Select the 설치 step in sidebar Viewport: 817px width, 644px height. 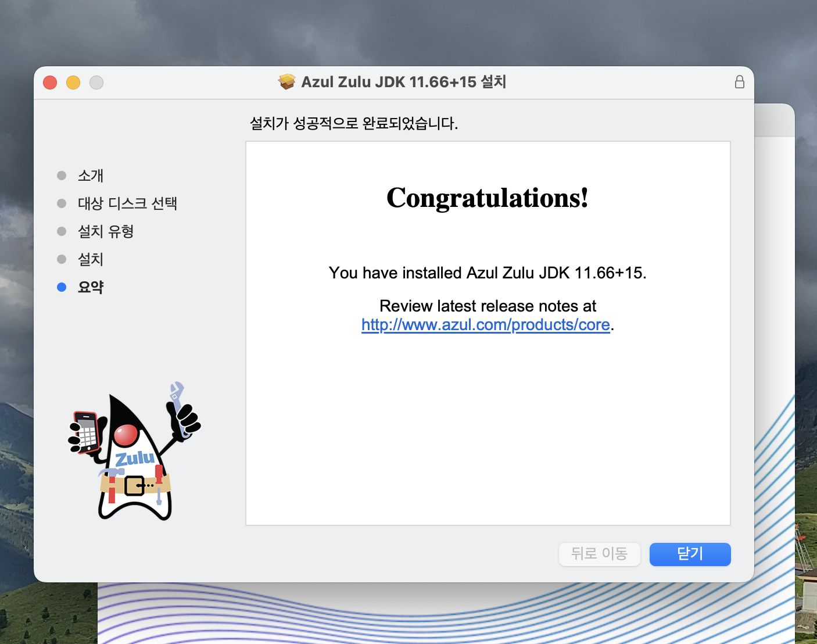point(91,259)
